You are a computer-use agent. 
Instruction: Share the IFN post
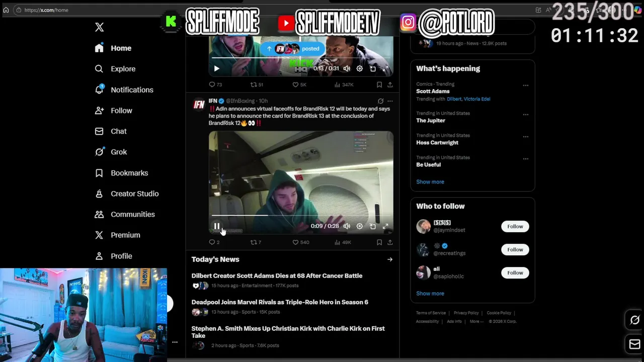pos(390,242)
